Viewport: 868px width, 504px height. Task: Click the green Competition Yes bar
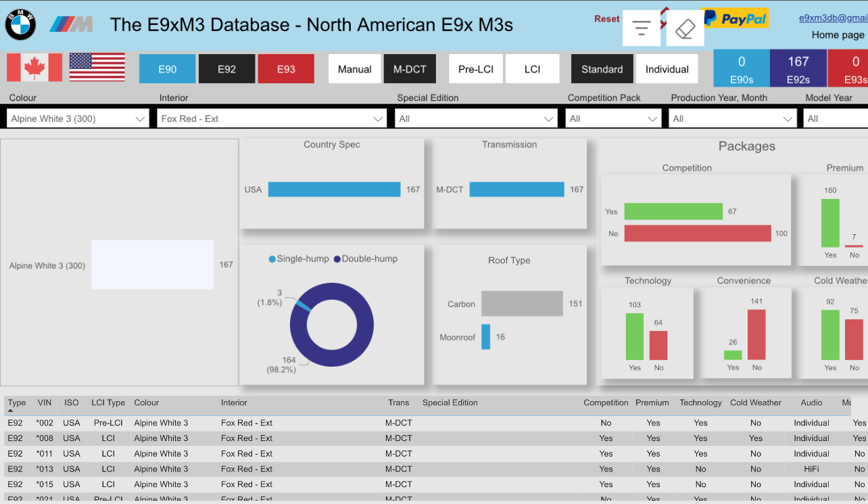tap(673, 212)
